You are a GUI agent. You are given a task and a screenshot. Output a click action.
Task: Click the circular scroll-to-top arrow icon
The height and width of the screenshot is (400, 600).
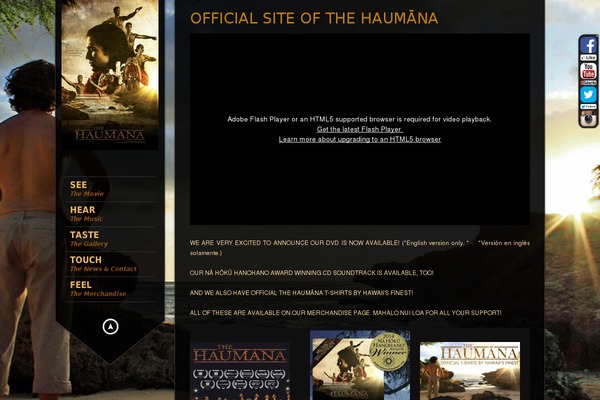(x=111, y=327)
